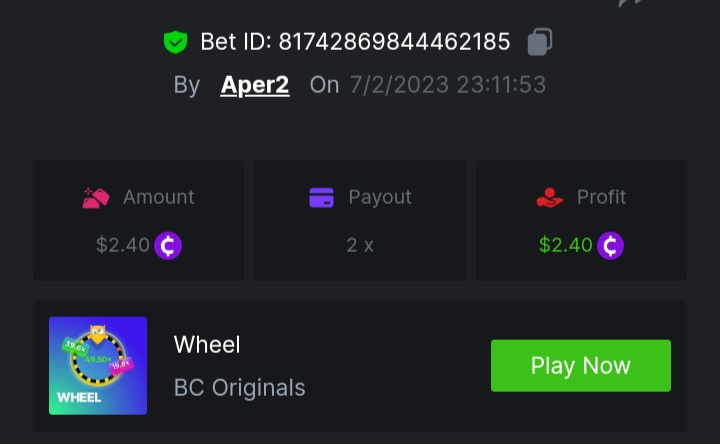This screenshot has height=444, width=720.
Task: Click the purple Payout card icon
Action: (x=321, y=197)
